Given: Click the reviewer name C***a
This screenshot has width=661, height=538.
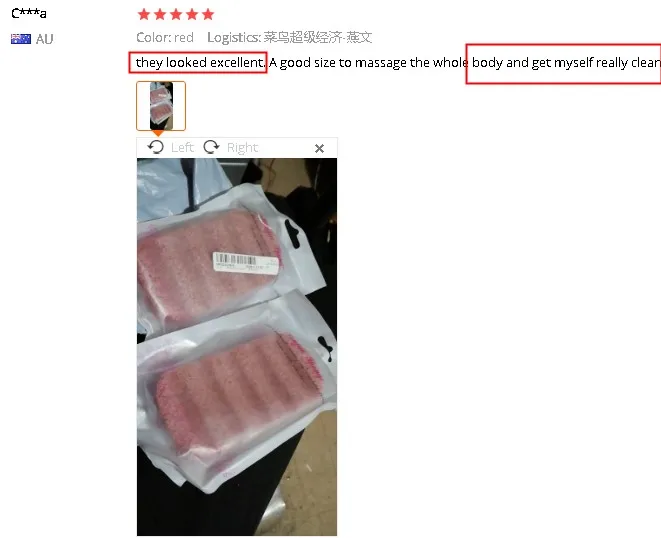Looking at the screenshot, I should [x=29, y=13].
